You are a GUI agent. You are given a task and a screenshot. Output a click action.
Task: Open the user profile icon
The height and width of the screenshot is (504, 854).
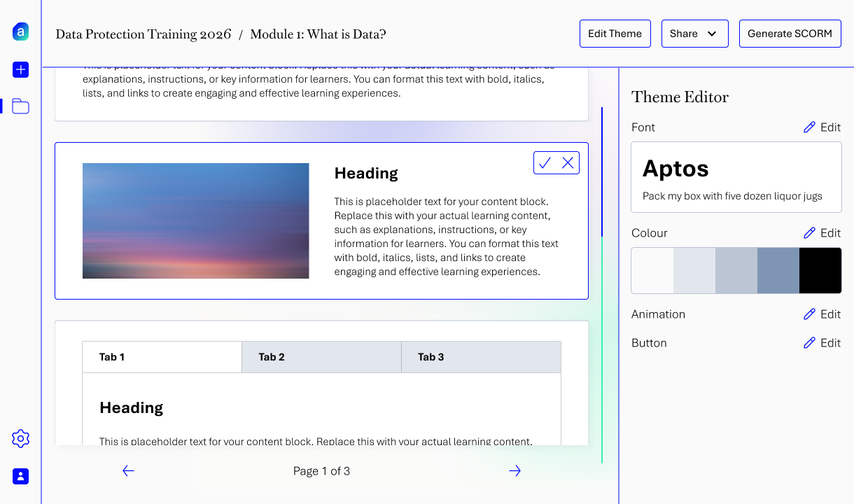coord(21,476)
